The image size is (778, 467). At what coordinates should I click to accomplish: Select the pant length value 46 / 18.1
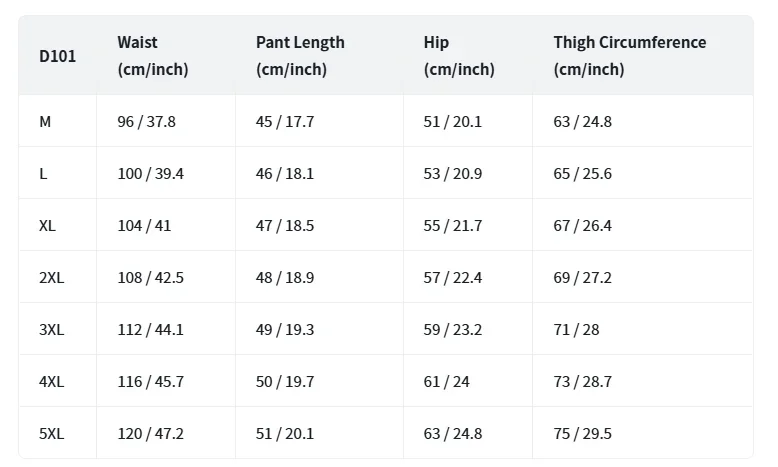(x=285, y=174)
